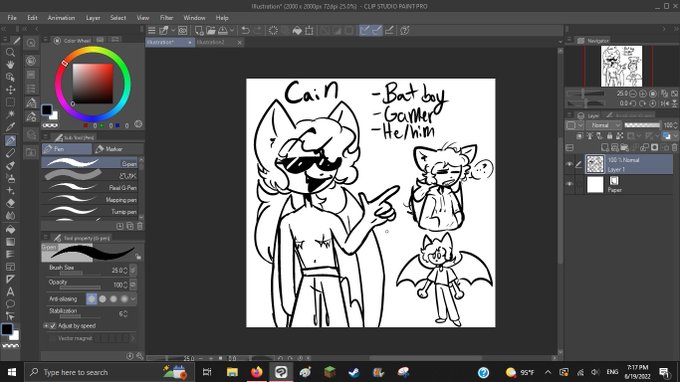Expand the anti-aliasing options arrow

[133, 299]
